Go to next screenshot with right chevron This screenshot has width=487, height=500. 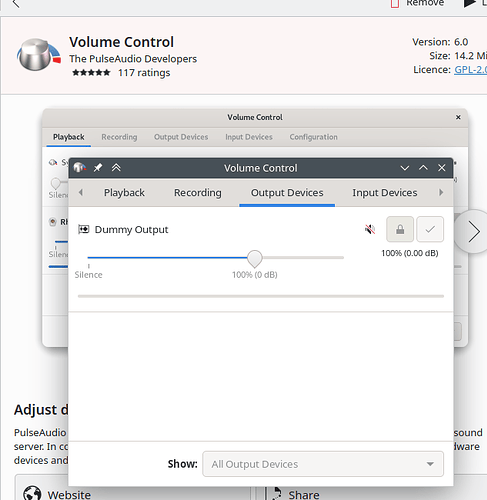473,231
